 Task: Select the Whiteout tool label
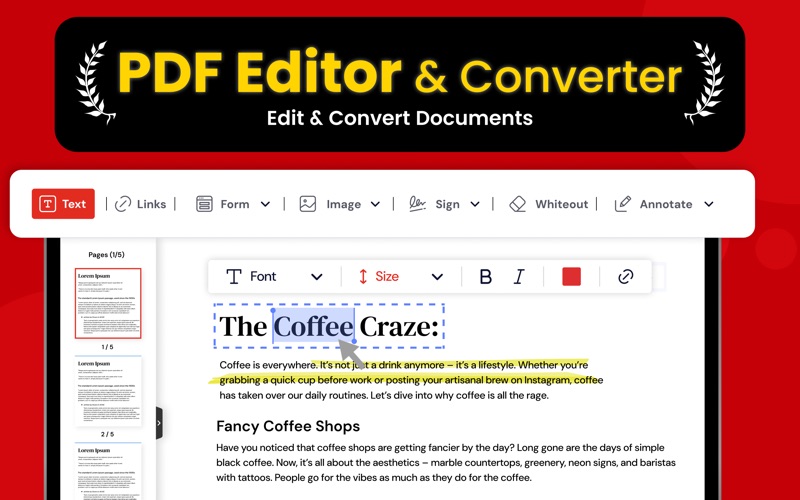562,204
